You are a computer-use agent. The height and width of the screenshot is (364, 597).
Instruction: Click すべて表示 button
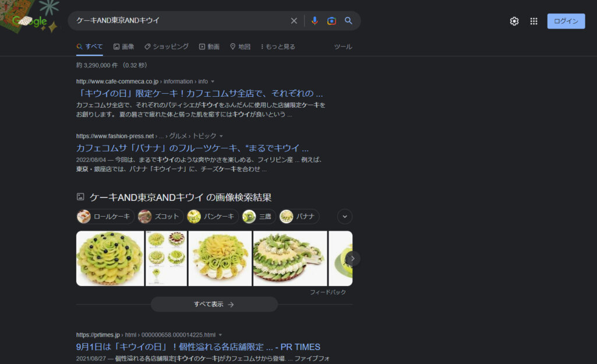214,305
